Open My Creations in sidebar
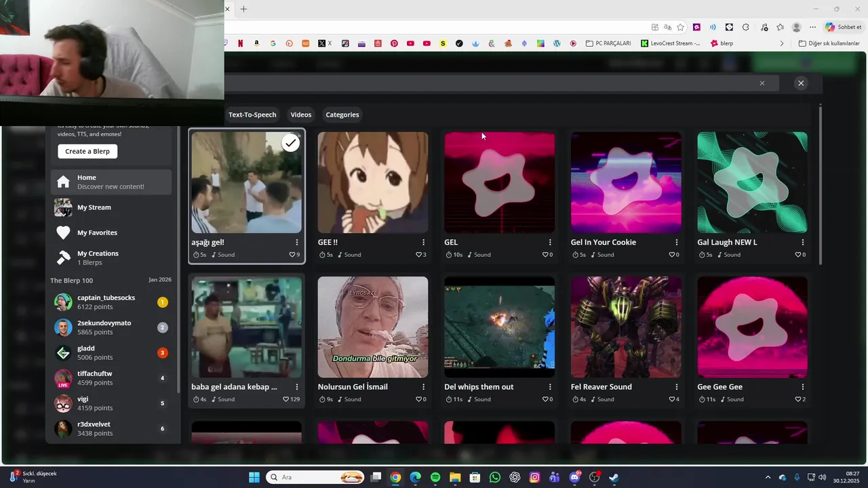The height and width of the screenshot is (488, 868). pyautogui.click(x=111, y=258)
